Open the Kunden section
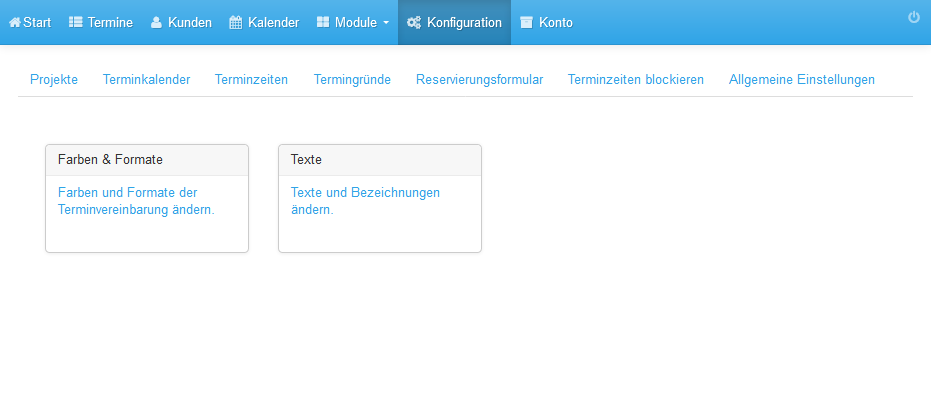Image resolution: width=931 pixels, height=412 pixels. tap(181, 23)
